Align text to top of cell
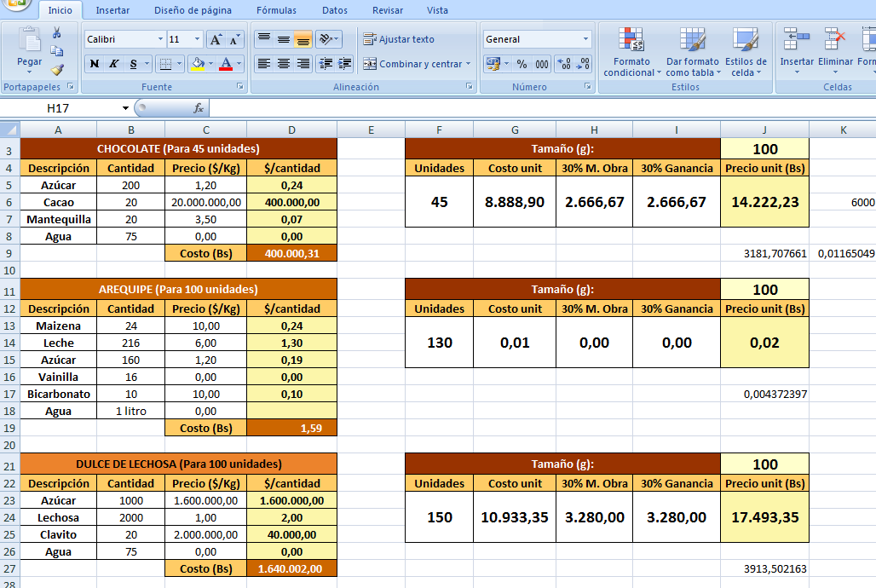The image size is (876, 588). coord(263,39)
